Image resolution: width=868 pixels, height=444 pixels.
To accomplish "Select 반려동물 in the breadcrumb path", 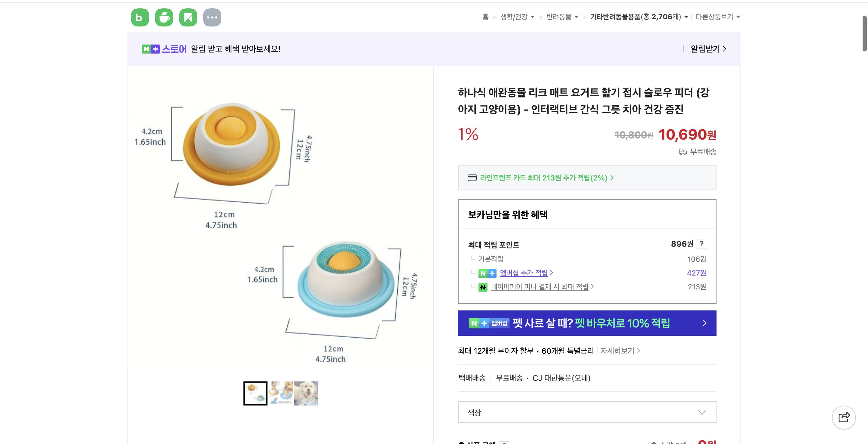I will pos(561,17).
